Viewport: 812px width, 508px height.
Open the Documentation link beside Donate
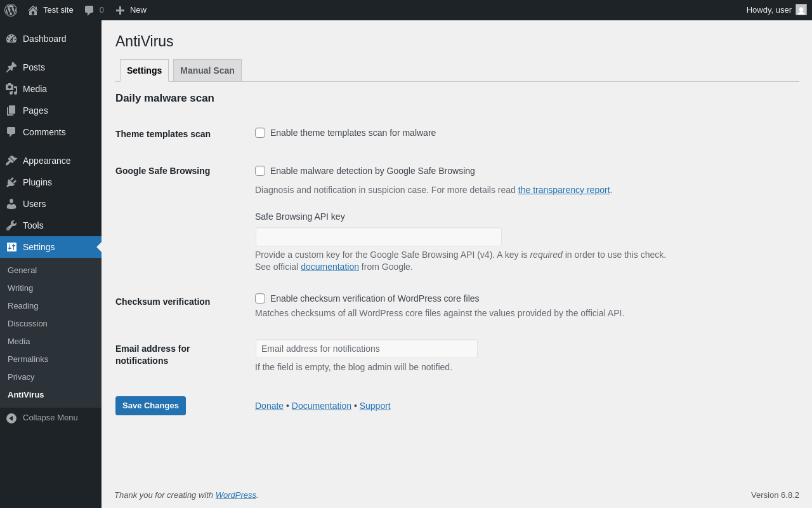tap(322, 406)
